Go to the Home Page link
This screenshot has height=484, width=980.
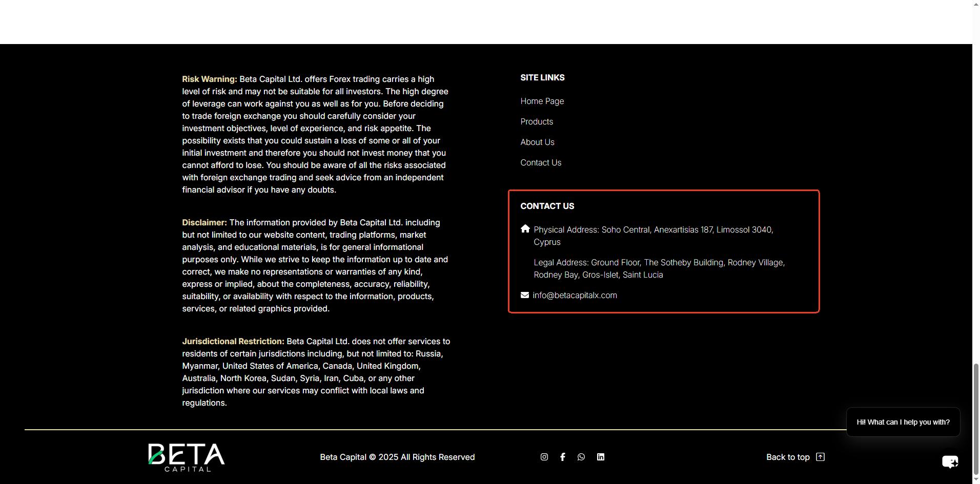pos(542,101)
